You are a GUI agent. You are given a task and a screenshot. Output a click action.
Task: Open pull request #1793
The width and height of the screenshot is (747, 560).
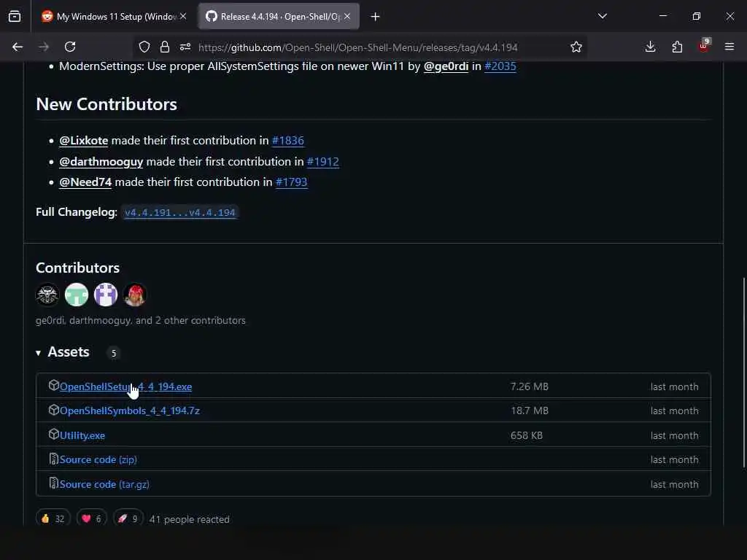click(292, 182)
